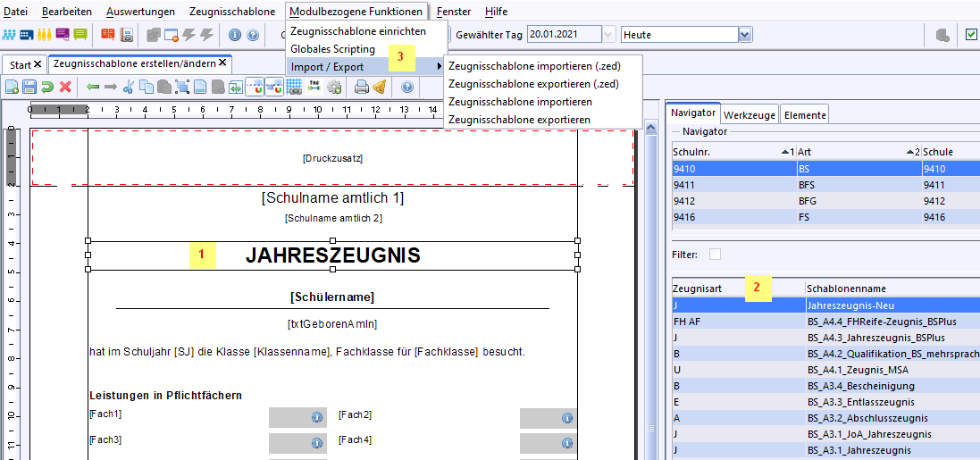The image size is (980, 460).
Task: Click the info icon in the Fach2 grade field
Action: tap(567, 417)
